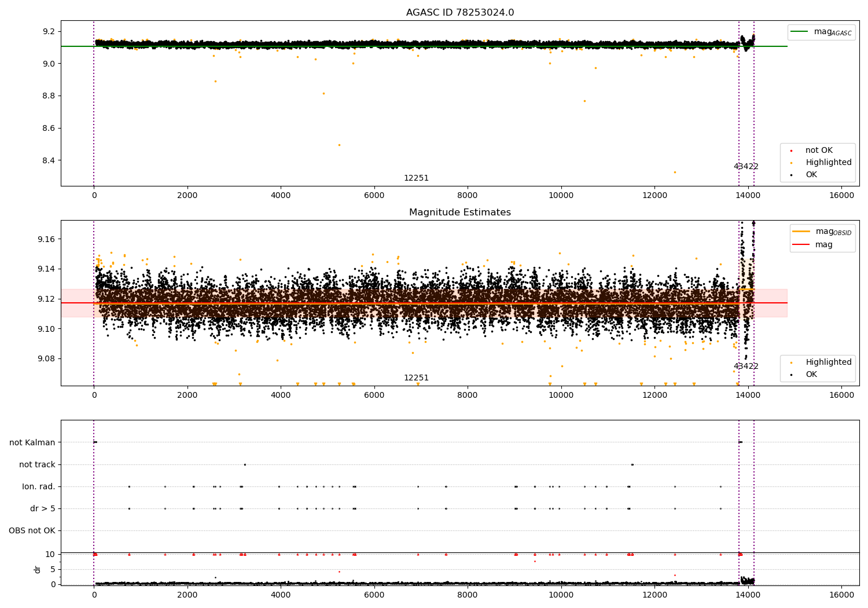Screen dimensions: 868x608
Task: Click the 9.10 y-axis tick in middle plot
Action: click(x=47, y=329)
